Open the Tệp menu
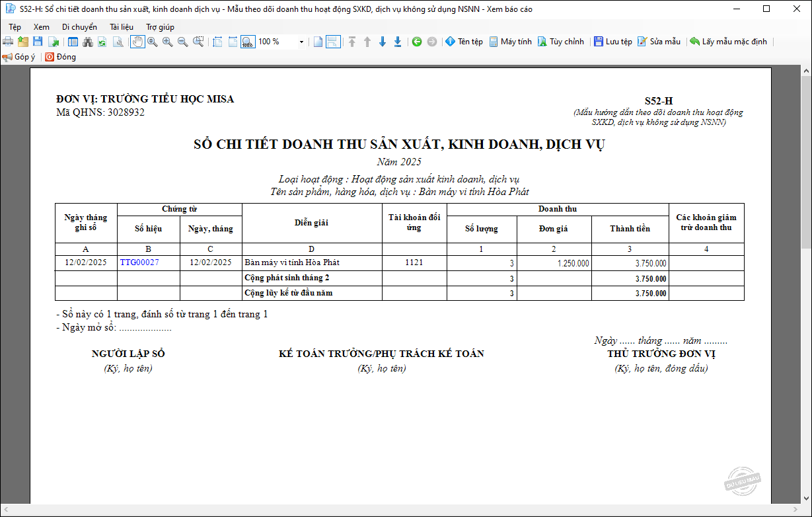 point(15,27)
